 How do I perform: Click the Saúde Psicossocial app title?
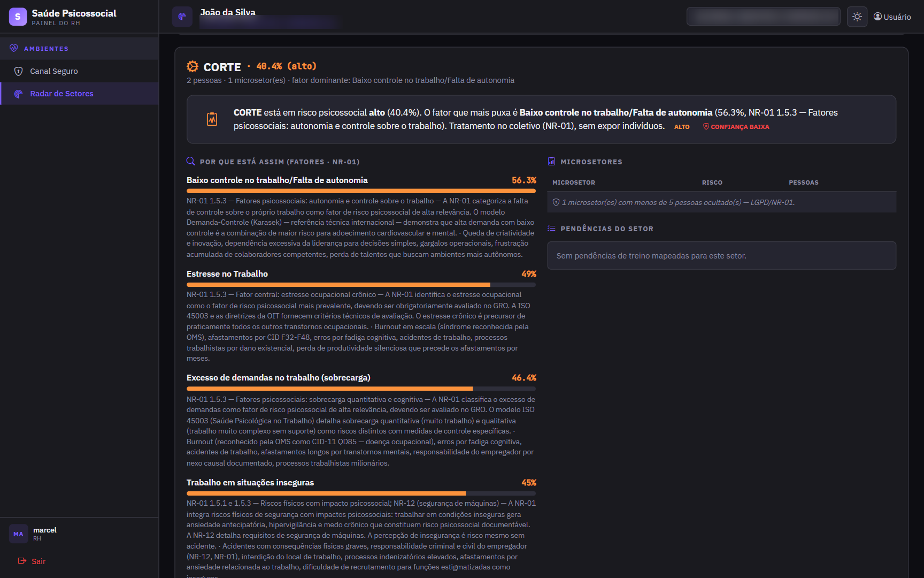click(x=74, y=13)
